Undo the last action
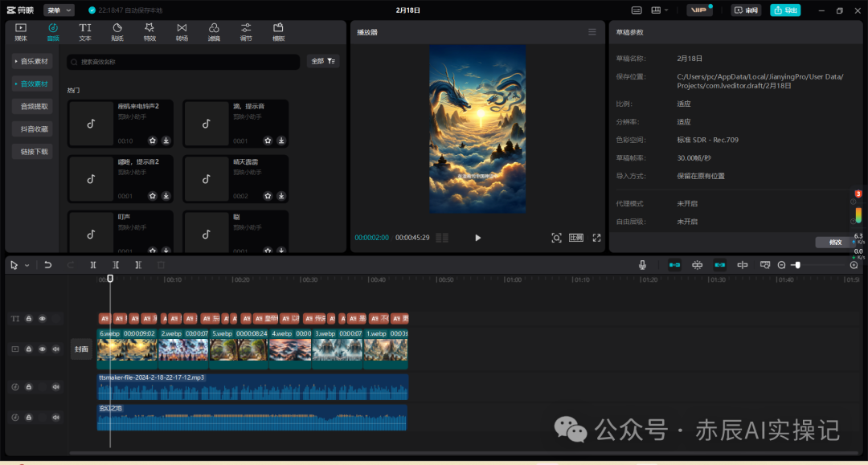 point(47,265)
